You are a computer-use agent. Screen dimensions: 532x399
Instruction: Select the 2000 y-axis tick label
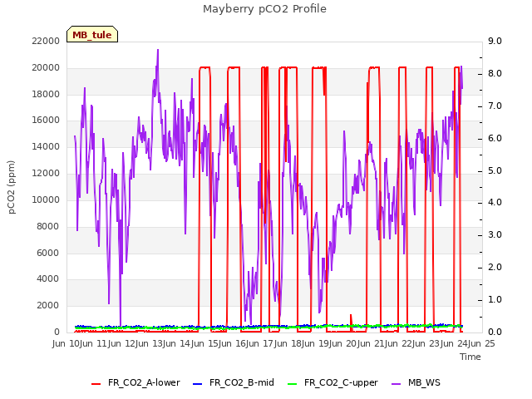(x=47, y=305)
